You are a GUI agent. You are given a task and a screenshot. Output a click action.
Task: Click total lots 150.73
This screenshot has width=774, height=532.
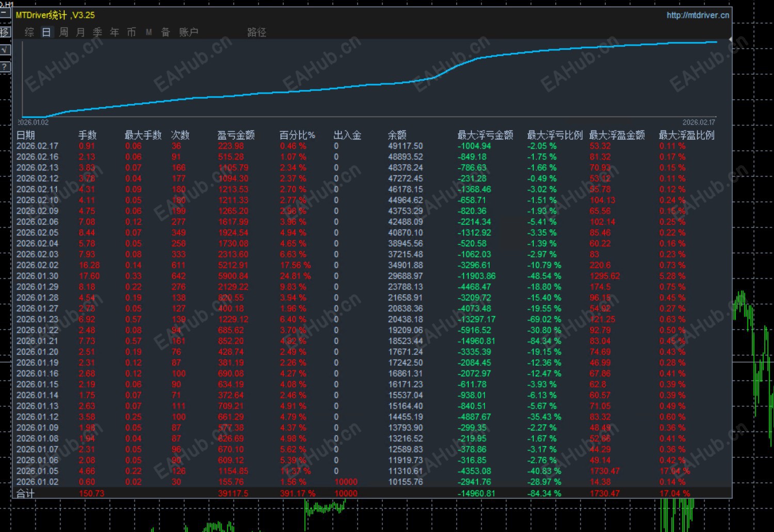pyautogui.click(x=91, y=494)
